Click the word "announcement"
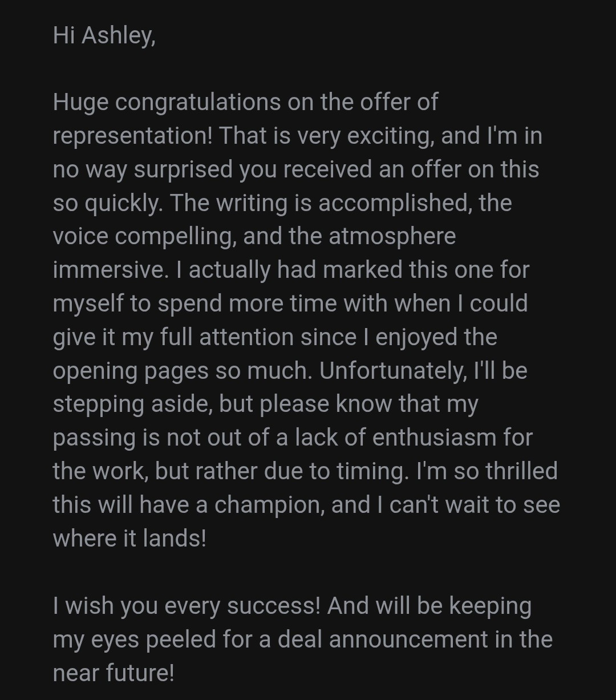 pyautogui.click(x=408, y=640)
